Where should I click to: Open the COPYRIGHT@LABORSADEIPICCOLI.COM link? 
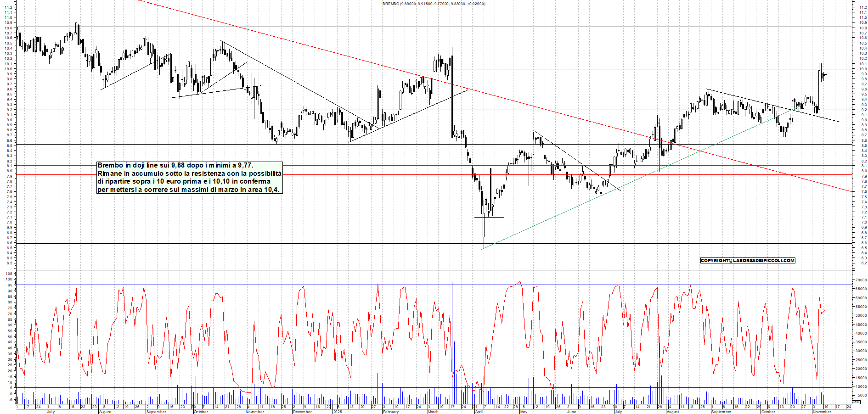[747, 260]
